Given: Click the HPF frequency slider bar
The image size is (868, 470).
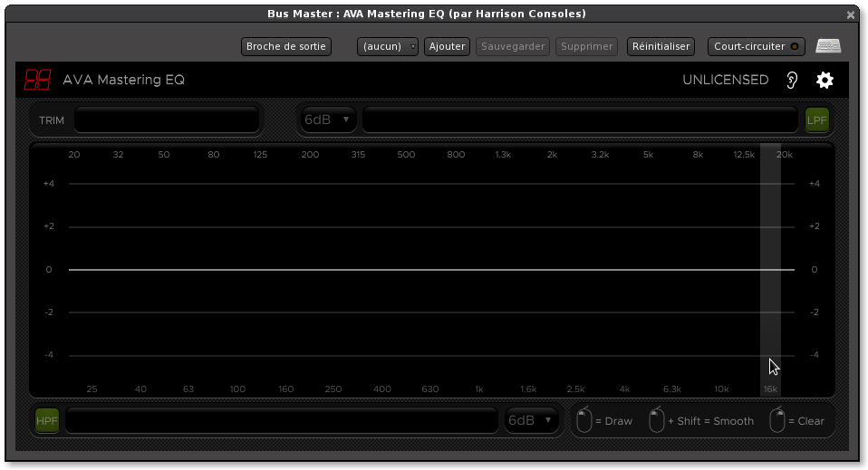Looking at the screenshot, I should point(282,421).
